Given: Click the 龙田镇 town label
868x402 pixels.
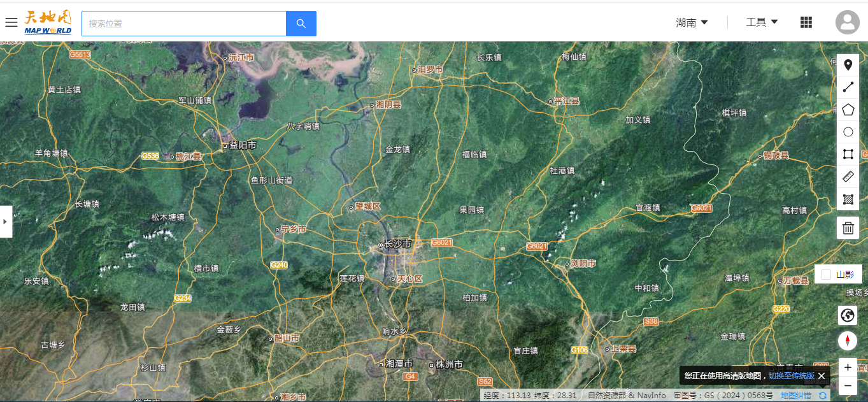Looking at the screenshot, I should pyautogui.click(x=132, y=307).
